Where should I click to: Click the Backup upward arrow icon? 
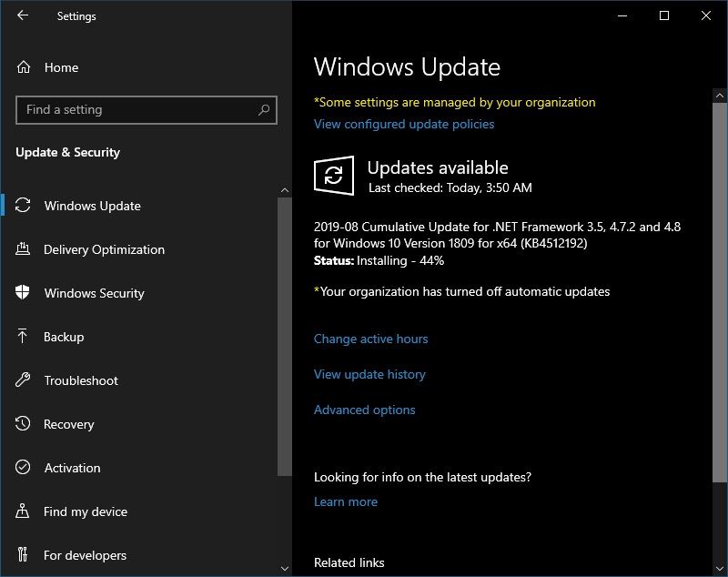coord(22,336)
